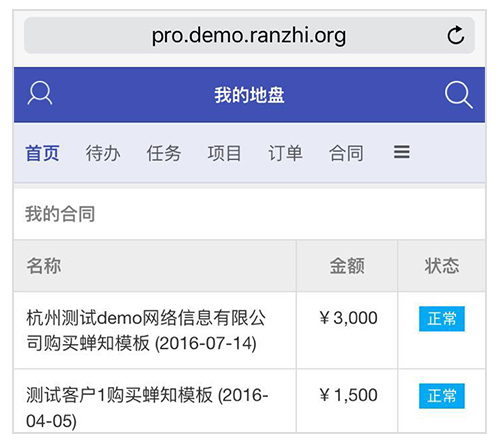Click the search magnifier icon
Viewport: 500px width, 443px height.
click(x=459, y=94)
